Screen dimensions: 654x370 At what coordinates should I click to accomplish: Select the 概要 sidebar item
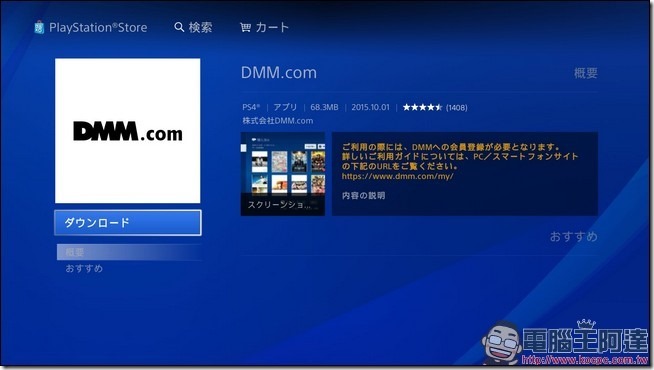coord(128,252)
